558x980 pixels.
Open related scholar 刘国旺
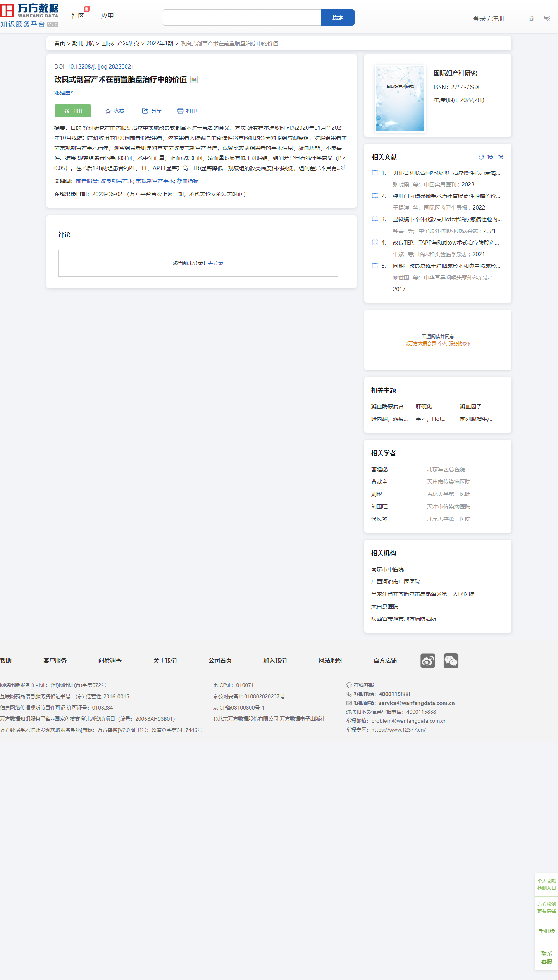pos(379,506)
